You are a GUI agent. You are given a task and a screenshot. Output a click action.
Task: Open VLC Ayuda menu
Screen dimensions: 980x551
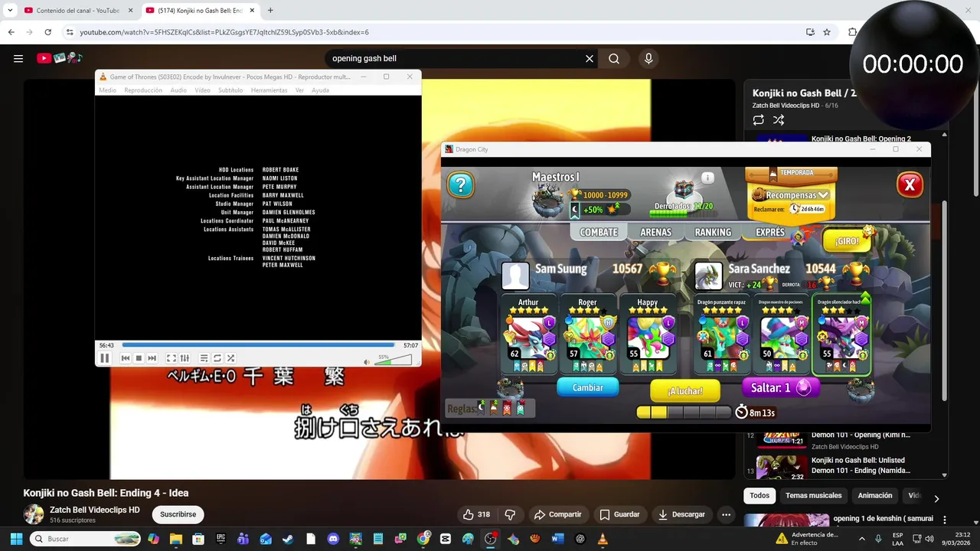tap(320, 90)
